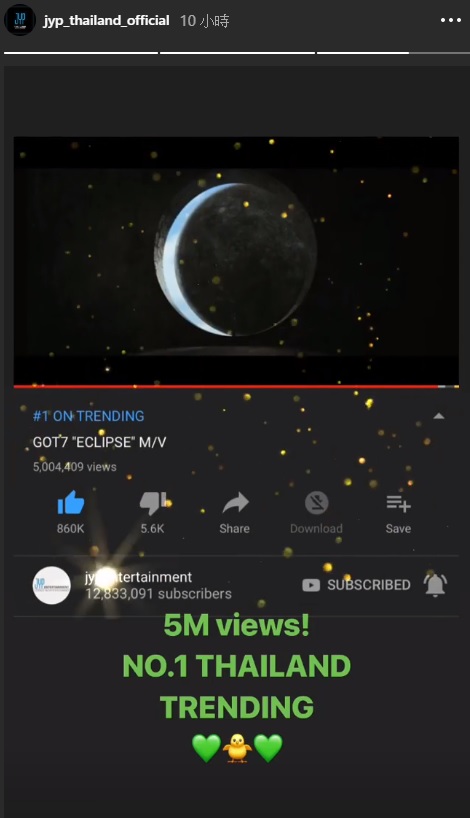Image resolution: width=470 pixels, height=818 pixels.
Task: Tap the Share arrow icon
Action: click(x=235, y=503)
